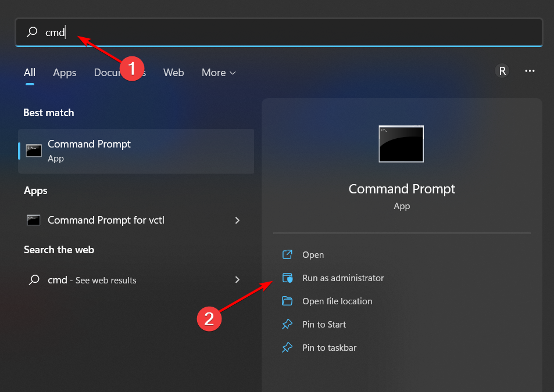The width and height of the screenshot is (554, 392).
Task: Open the ellipsis options menu
Action: point(530,71)
